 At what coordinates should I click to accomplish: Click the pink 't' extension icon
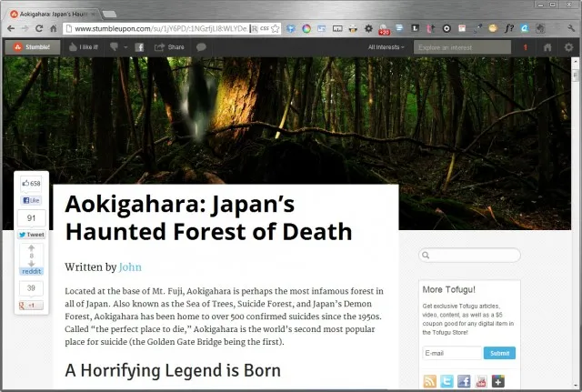tap(430, 28)
